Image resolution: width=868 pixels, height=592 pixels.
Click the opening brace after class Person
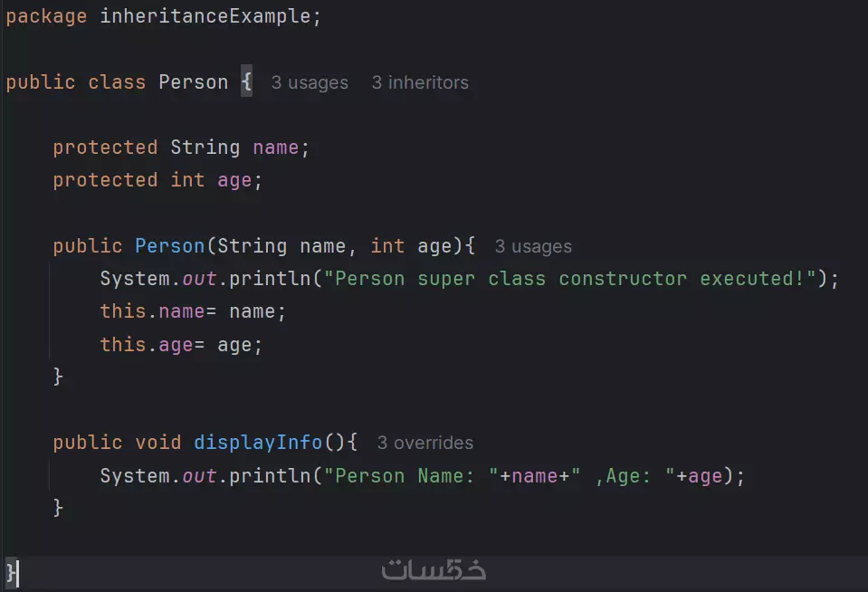coord(245,81)
